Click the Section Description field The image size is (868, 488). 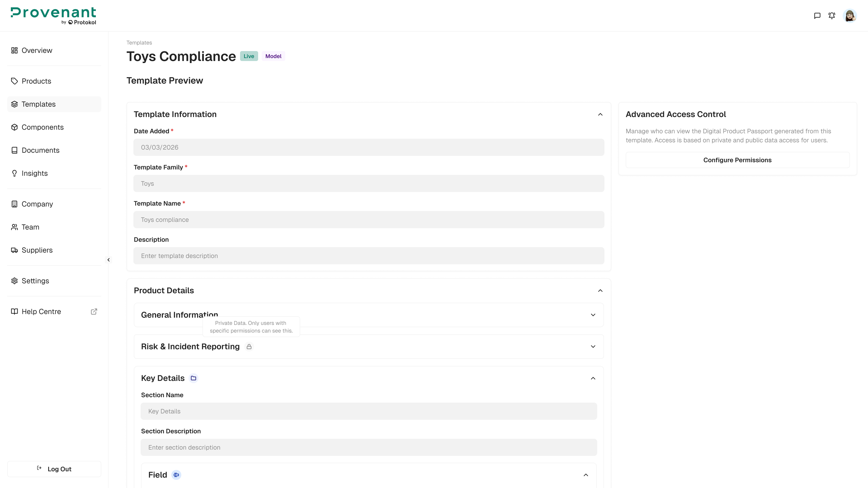click(x=369, y=447)
